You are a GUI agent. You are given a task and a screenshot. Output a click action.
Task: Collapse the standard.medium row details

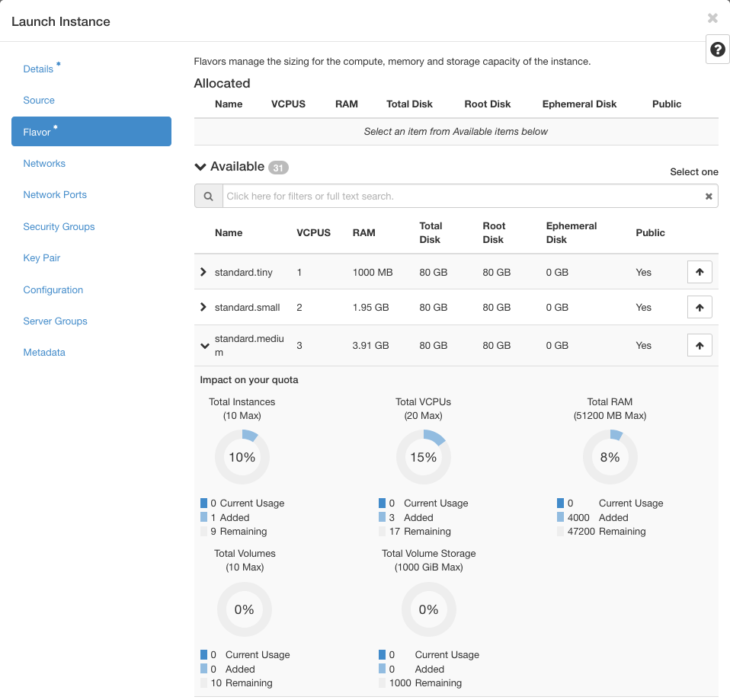tap(204, 346)
